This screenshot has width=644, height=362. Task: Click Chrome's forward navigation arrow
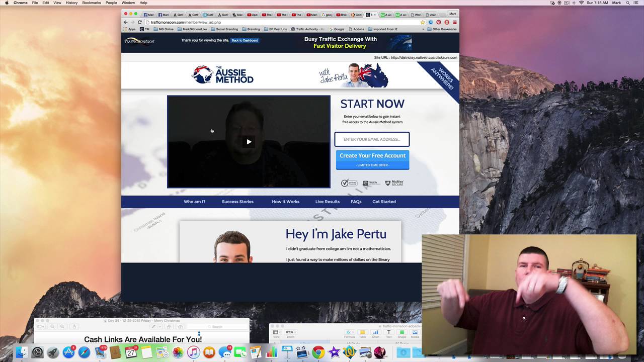tap(132, 22)
